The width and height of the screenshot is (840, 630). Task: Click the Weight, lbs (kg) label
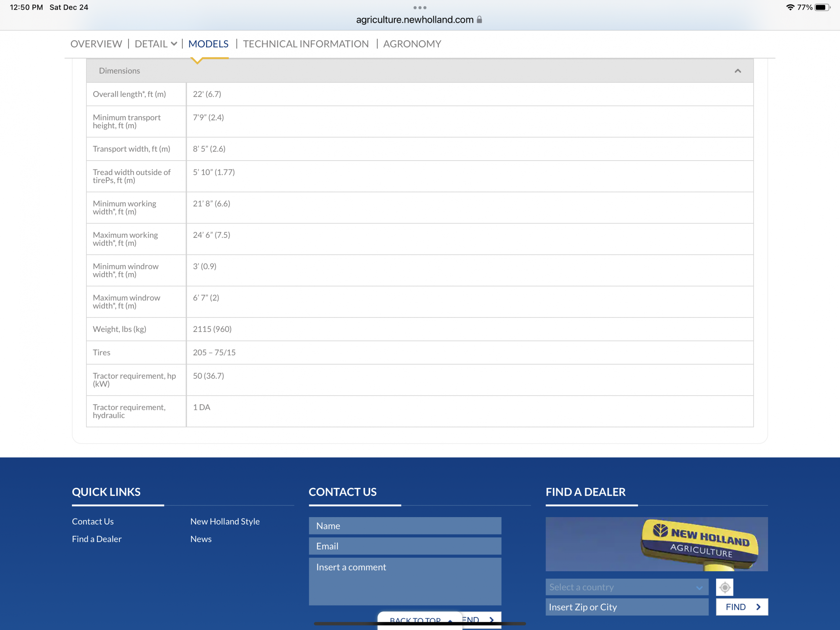point(119,329)
